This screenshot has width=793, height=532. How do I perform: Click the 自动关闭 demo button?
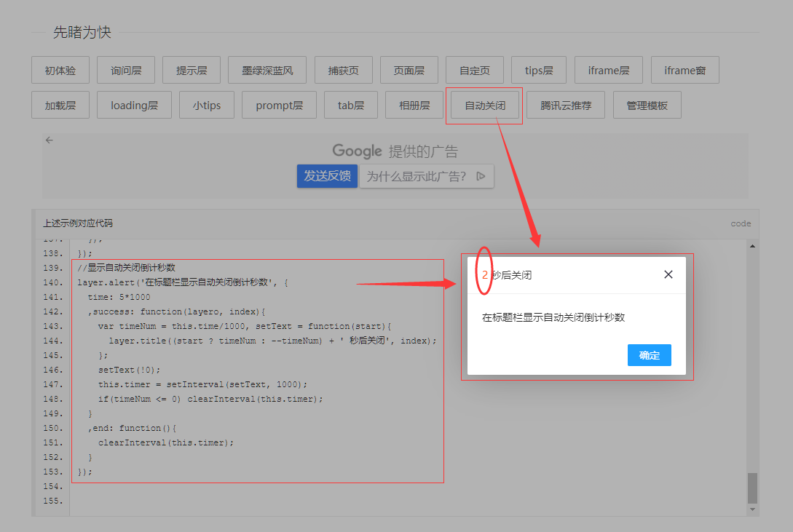tap(484, 105)
